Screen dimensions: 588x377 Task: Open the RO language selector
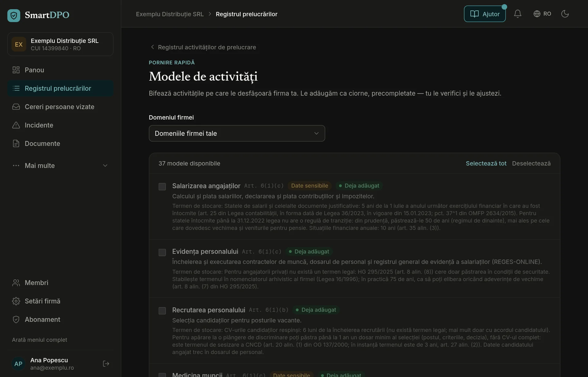click(x=542, y=14)
